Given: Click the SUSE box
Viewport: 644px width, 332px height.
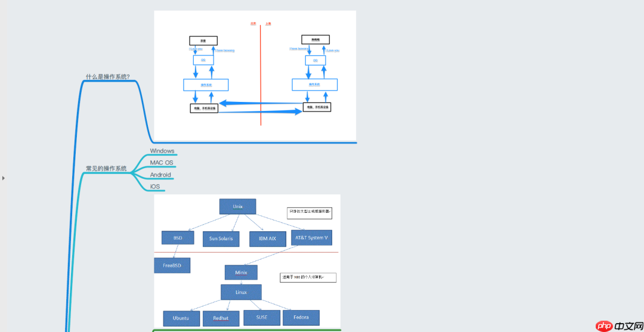Looking at the screenshot, I should point(262,318).
